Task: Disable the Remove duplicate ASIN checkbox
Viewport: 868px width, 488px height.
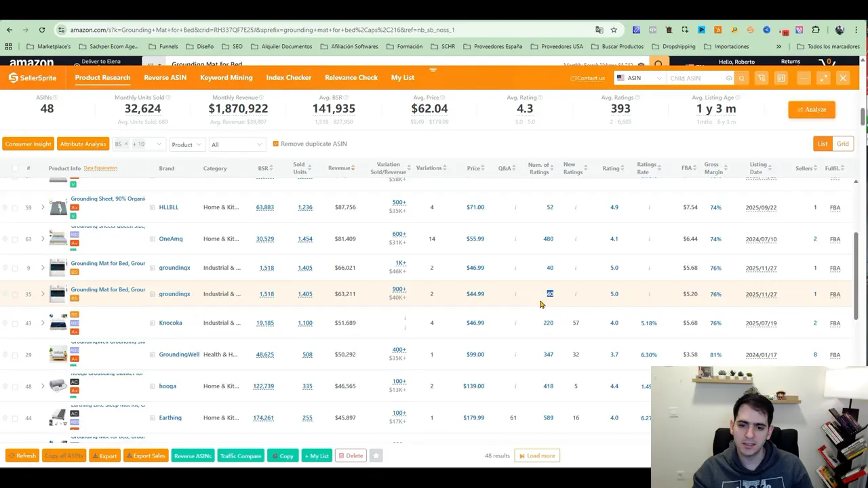Action: pos(275,143)
